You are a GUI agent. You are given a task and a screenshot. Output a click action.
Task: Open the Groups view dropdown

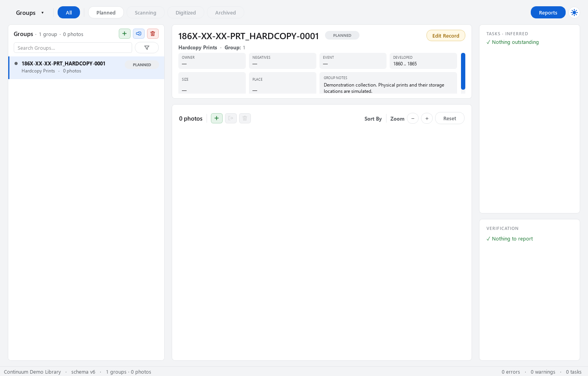[x=30, y=13]
